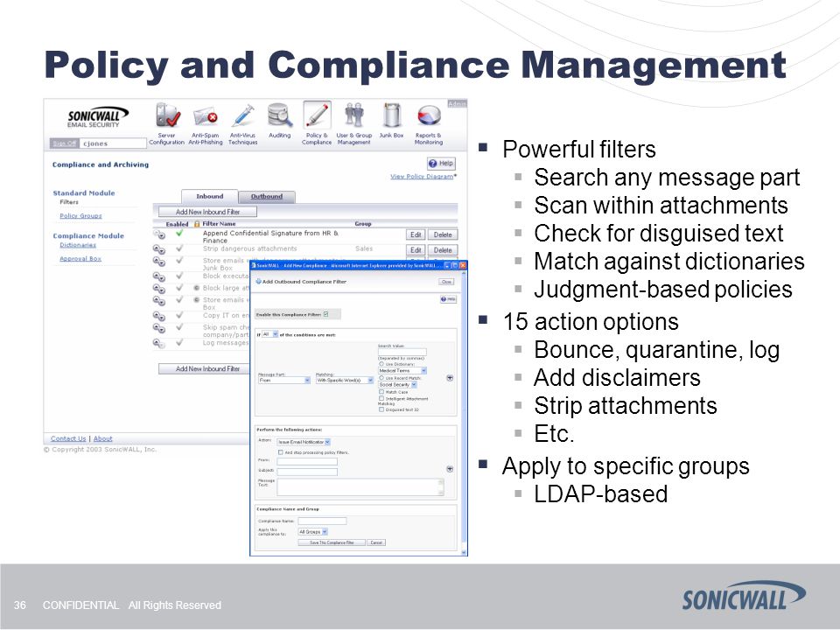Edit Strip dangerous attachments filter
This screenshot has height=630, width=840.
pyautogui.click(x=416, y=250)
